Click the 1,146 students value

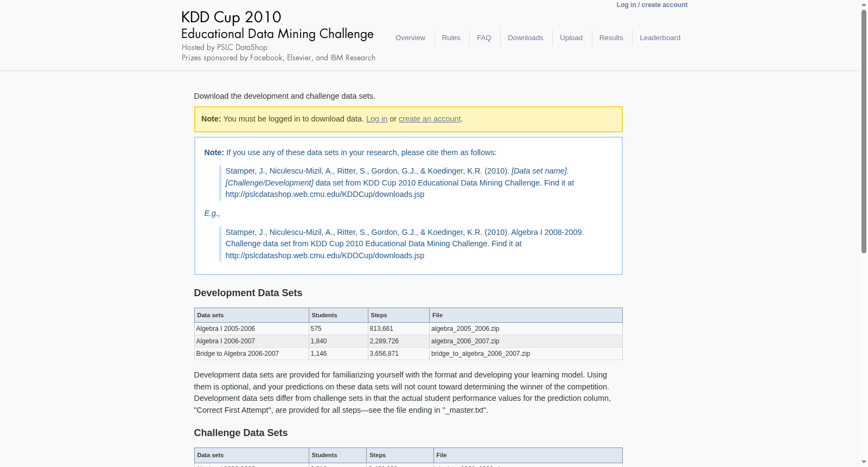(x=318, y=354)
